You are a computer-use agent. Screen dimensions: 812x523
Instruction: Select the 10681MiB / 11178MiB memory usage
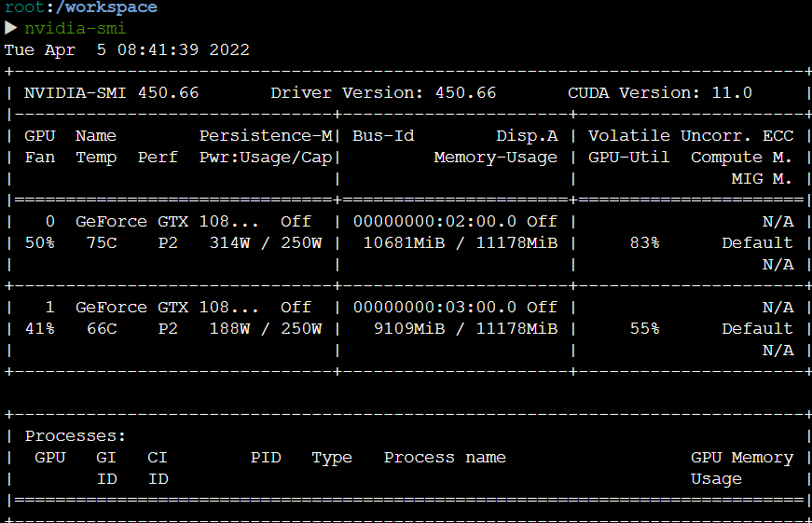click(x=461, y=243)
